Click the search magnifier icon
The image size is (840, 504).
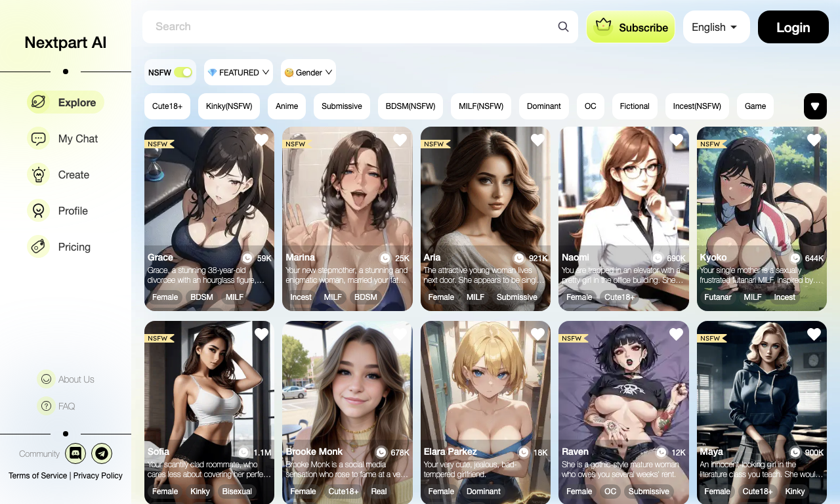563,27
